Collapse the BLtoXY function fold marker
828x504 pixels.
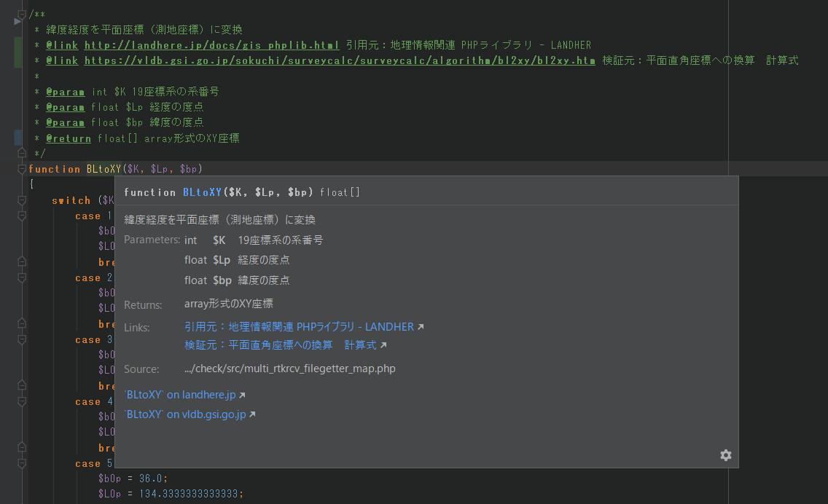(x=22, y=168)
